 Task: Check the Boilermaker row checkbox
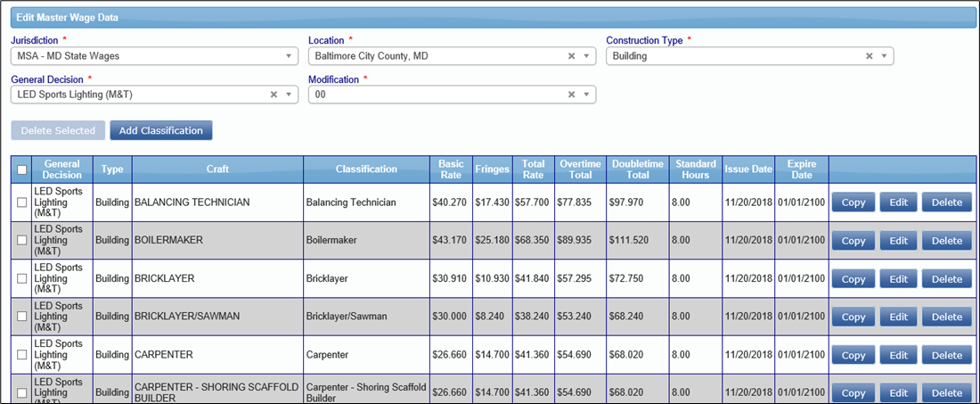(x=22, y=240)
